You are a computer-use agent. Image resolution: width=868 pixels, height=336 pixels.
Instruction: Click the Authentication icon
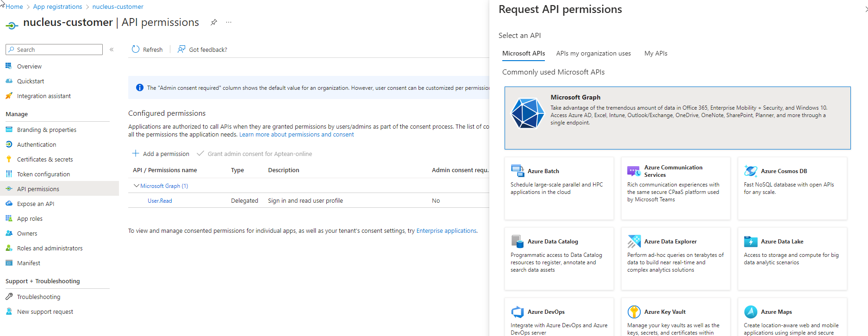tap(9, 144)
